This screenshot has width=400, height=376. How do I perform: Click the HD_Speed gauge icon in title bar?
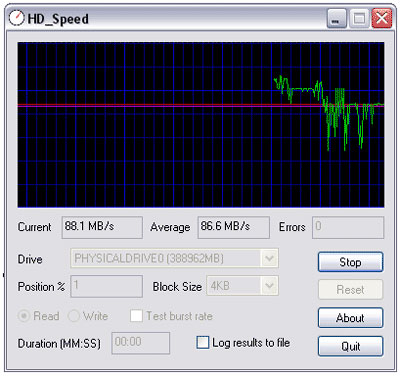[16, 18]
